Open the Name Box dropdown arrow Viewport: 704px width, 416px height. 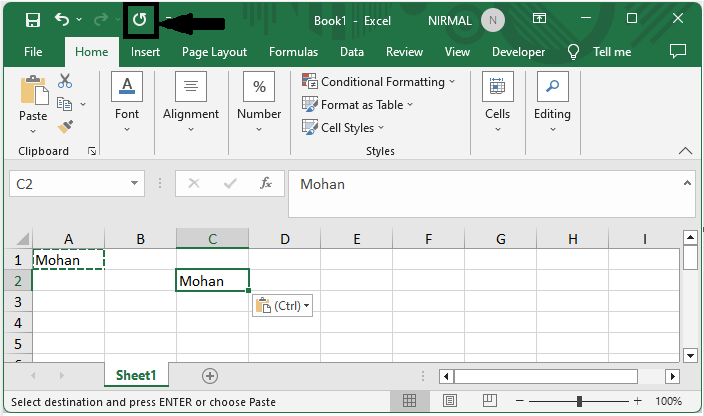(x=135, y=184)
